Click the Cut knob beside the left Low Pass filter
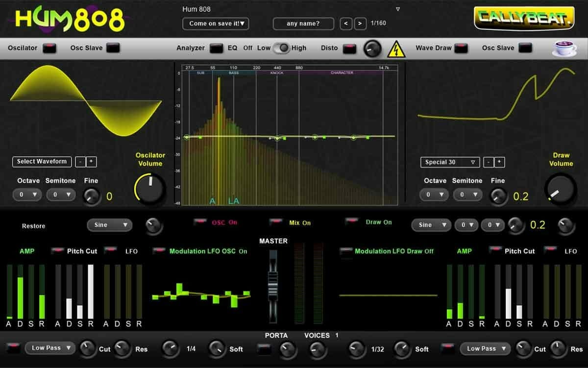588x368 pixels. coord(88,349)
